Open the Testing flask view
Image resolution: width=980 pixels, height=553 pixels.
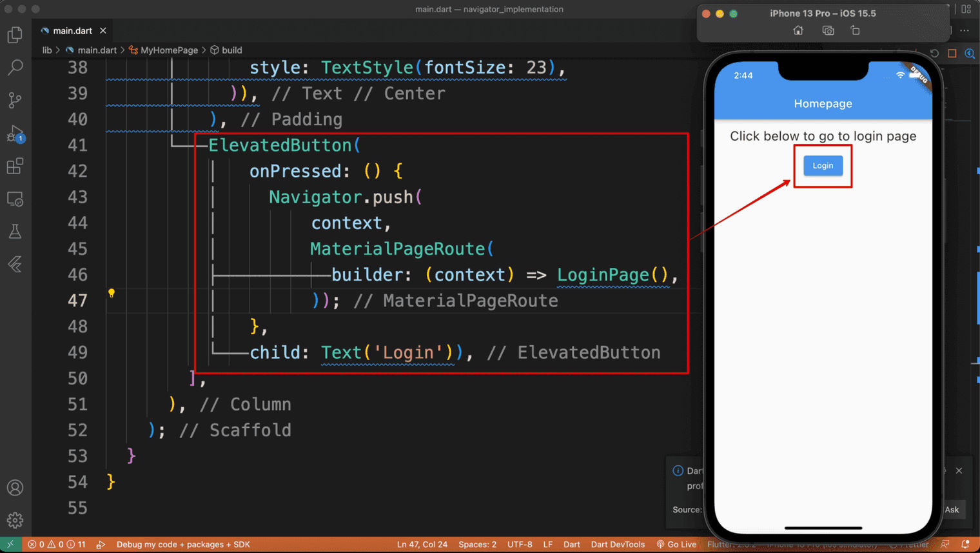pyautogui.click(x=15, y=232)
